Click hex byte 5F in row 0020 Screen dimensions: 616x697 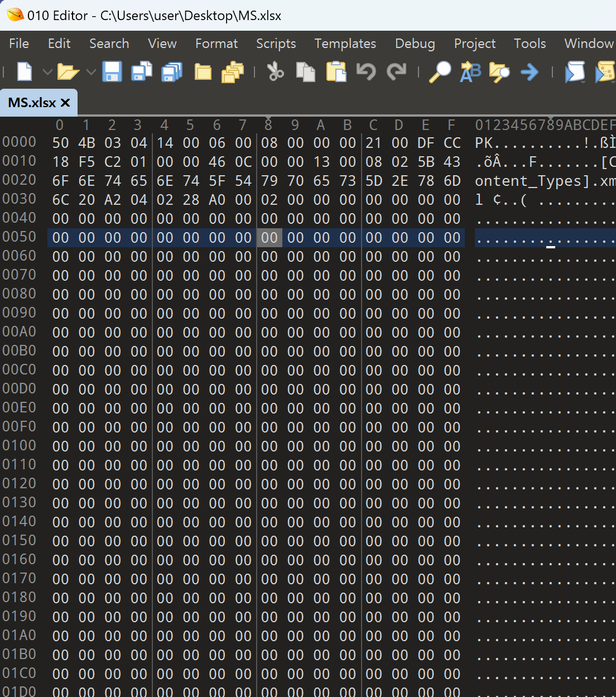pyautogui.click(x=217, y=181)
